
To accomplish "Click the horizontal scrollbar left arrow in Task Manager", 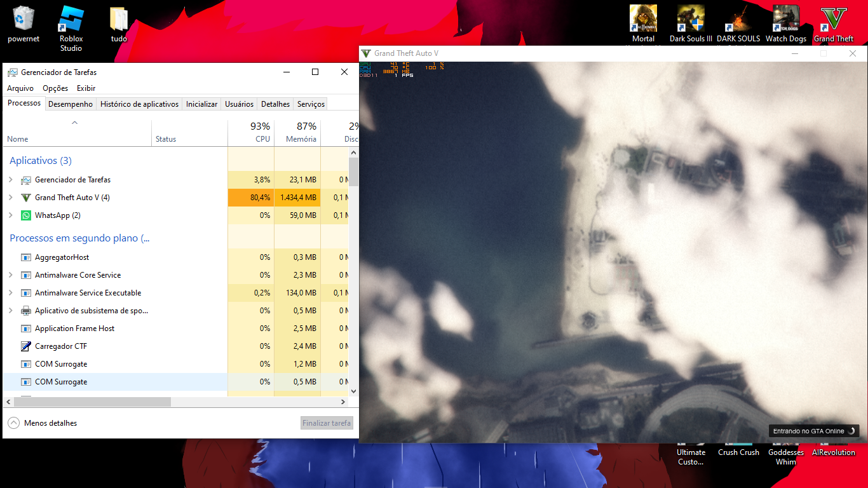I will click(x=8, y=402).
